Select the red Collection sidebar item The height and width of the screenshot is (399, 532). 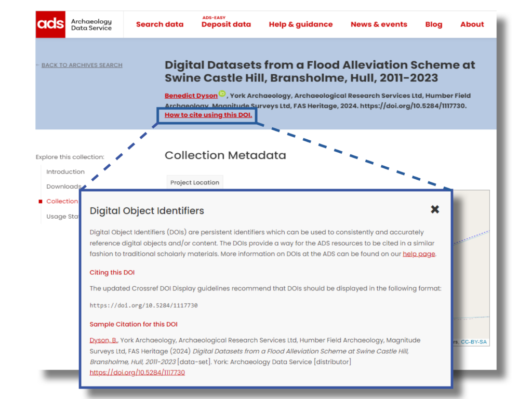[62, 201]
